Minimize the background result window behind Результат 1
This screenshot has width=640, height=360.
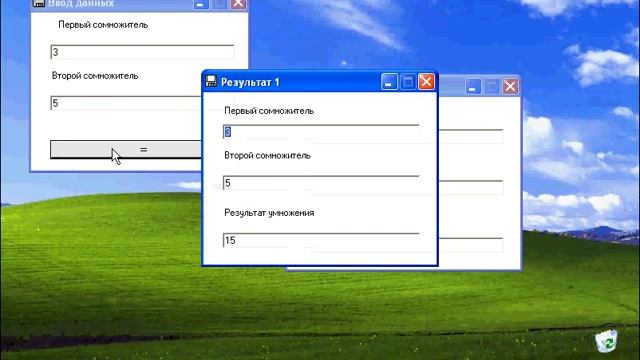pos(473,87)
